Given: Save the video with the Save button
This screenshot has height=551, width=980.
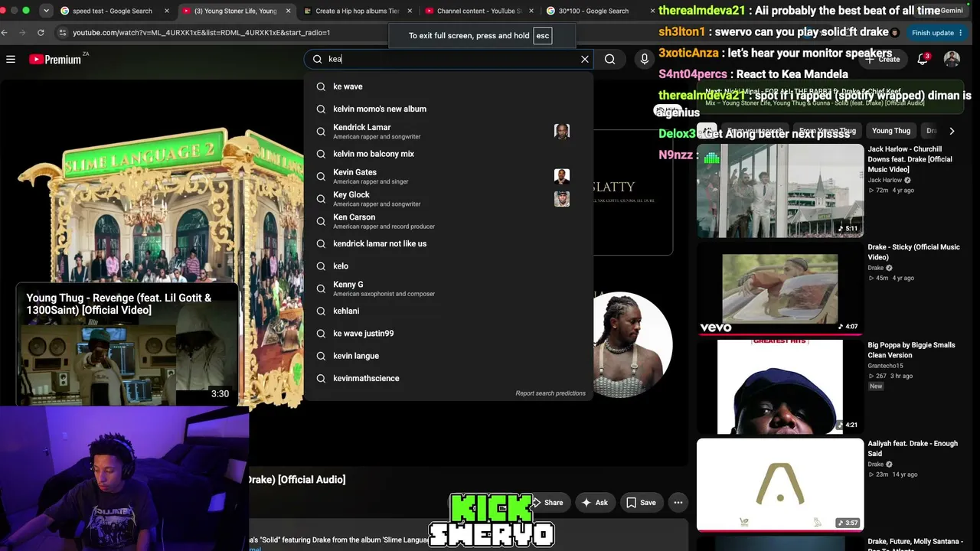Looking at the screenshot, I should tap(641, 503).
